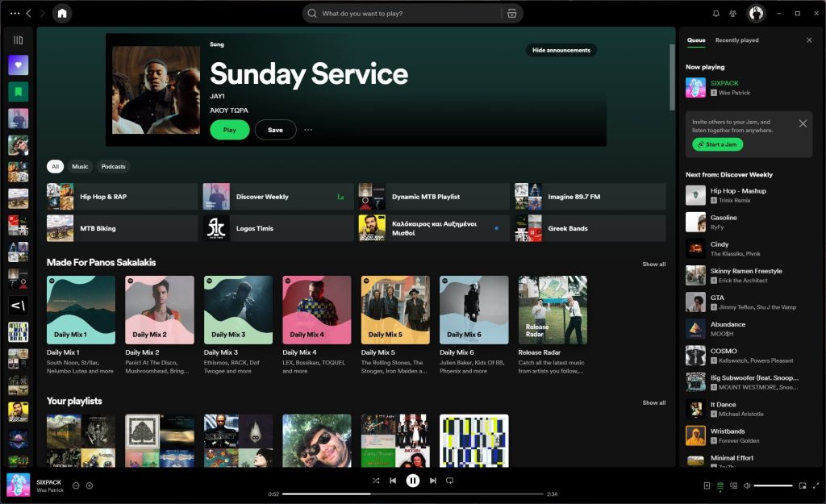Open the Now Playing view icon
826x504 pixels.
[707, 485]
